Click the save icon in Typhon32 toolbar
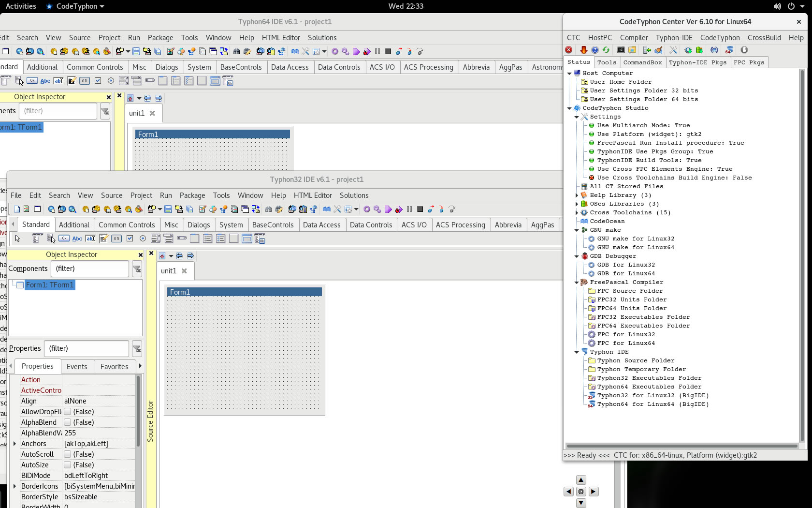The width and height of the screenshot is (812, 508). [x=168, y=209]
